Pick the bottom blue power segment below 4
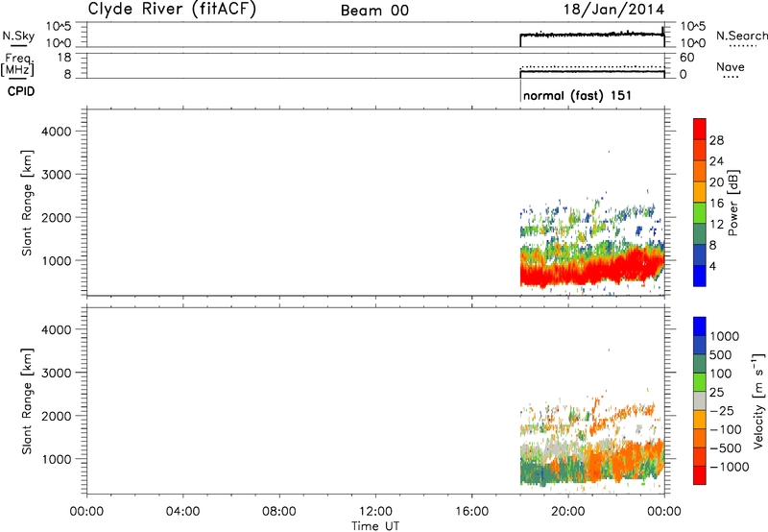This screenshot has width=768, height=532. coord(700,276)
